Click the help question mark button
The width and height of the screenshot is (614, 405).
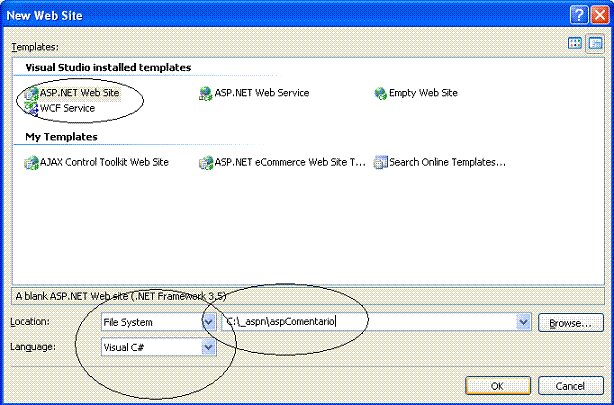[x=579, y=15]
